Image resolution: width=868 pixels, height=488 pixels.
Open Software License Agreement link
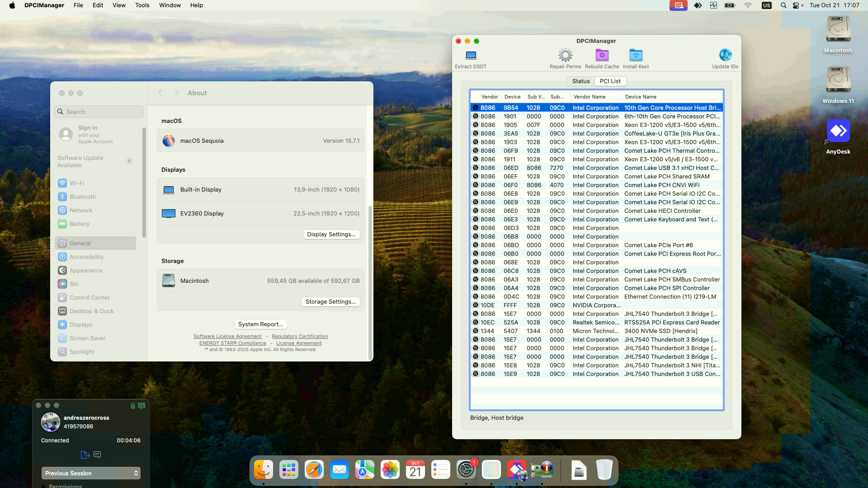pyautogui.click(x=227, y=336)
